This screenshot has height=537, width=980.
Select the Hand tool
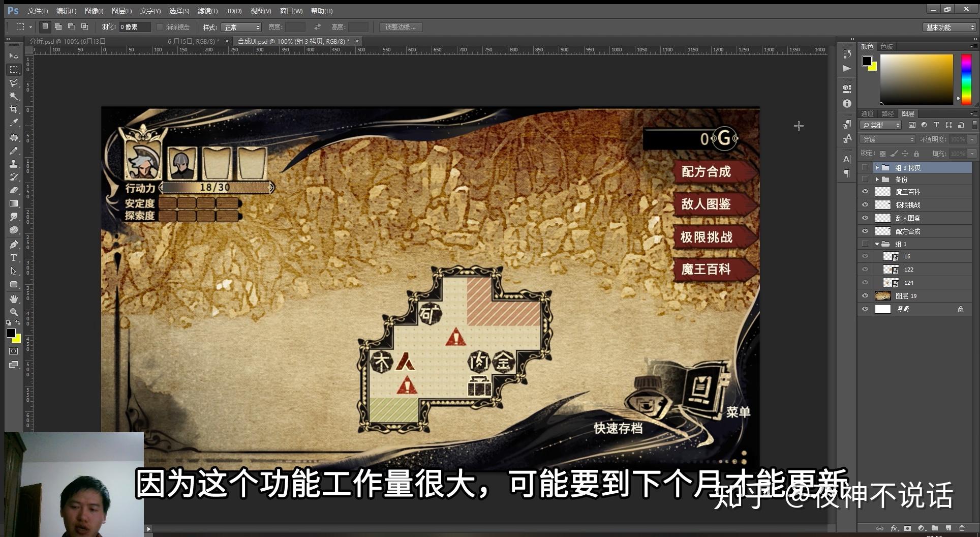tap(14, 299)
